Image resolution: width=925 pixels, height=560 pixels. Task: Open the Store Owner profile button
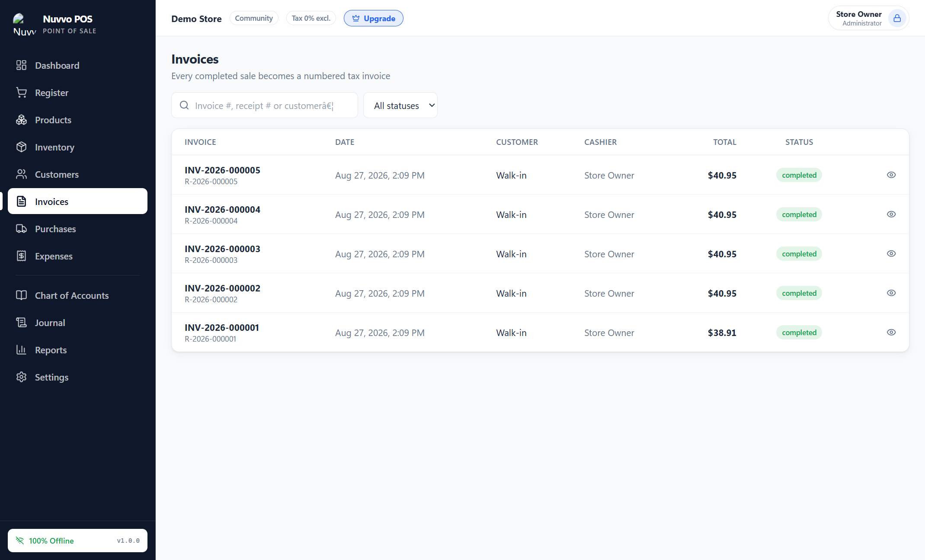(x=868, y=18)
